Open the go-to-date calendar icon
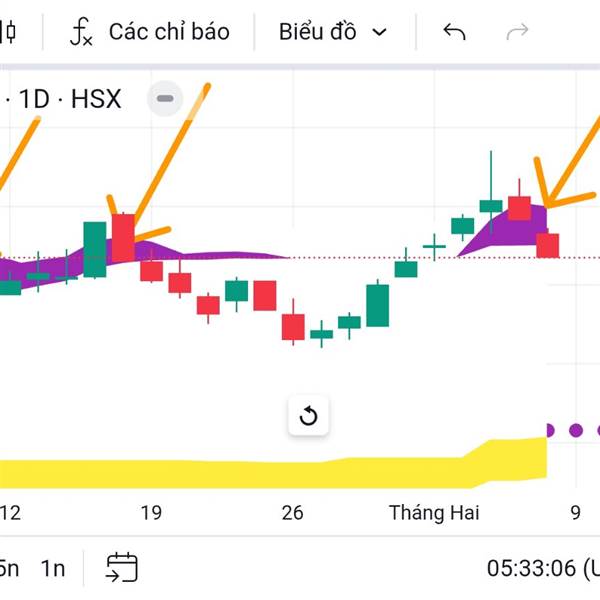The image size is (600, 600). 122,567
